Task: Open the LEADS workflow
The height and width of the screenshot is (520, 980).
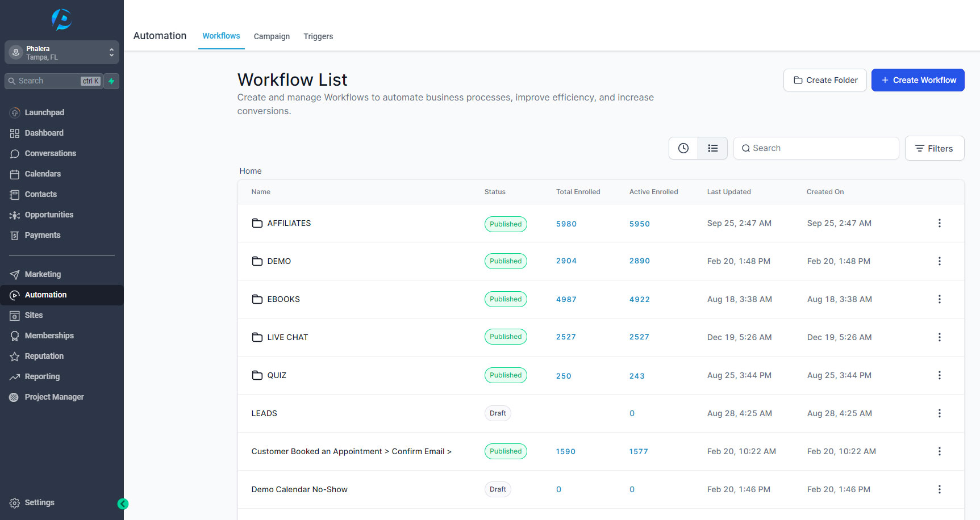Action: tap(264, 413)
